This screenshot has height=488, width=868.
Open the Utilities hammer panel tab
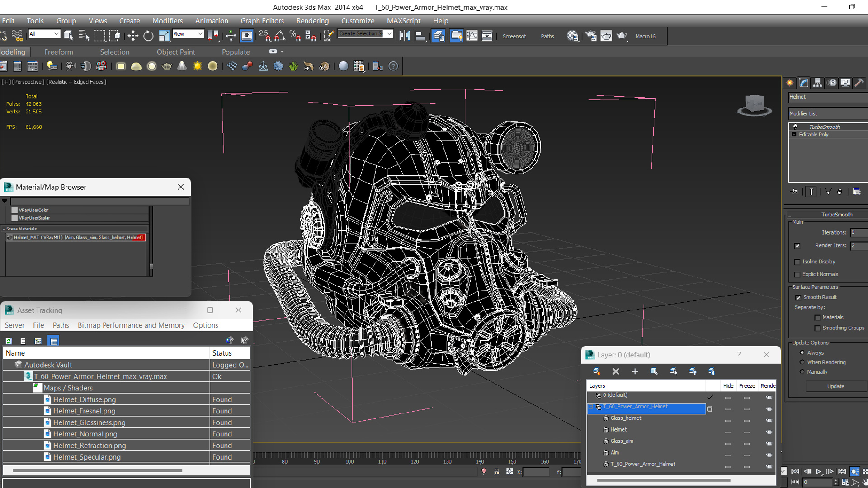click(859, 83)
